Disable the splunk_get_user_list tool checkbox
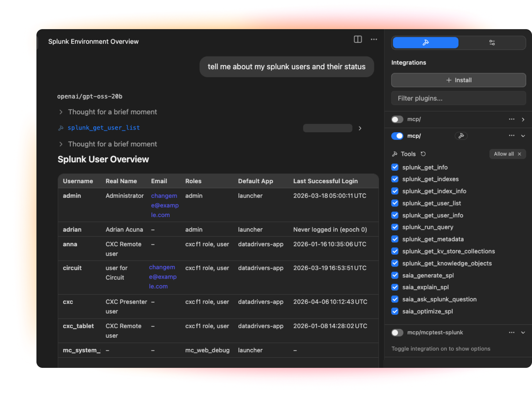The width and height of the screenshot is (532, 397). point(395,203)
